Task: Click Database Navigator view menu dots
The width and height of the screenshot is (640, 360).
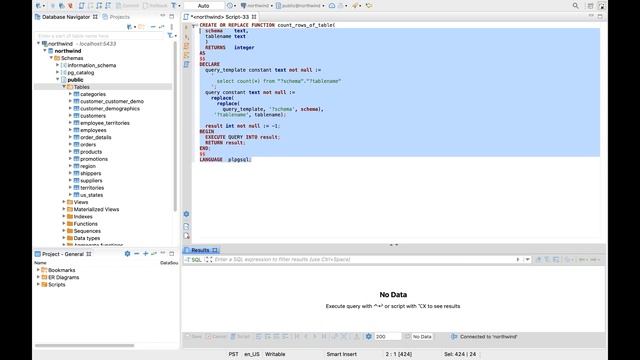Action: pos(171,27)
